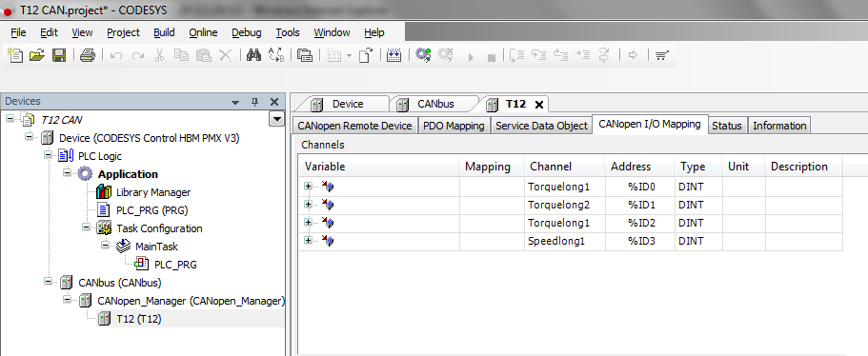Collapse the Task Configuration node
The width and height of the screenshot is (868, 356).
86,227
